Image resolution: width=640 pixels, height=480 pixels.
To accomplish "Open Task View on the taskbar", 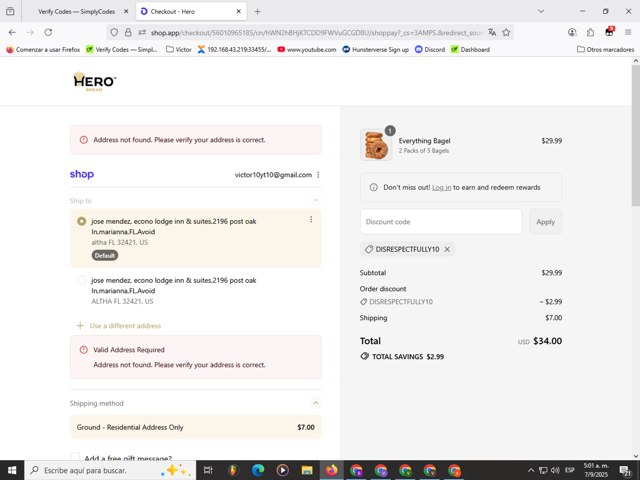I will click(208, 470).
